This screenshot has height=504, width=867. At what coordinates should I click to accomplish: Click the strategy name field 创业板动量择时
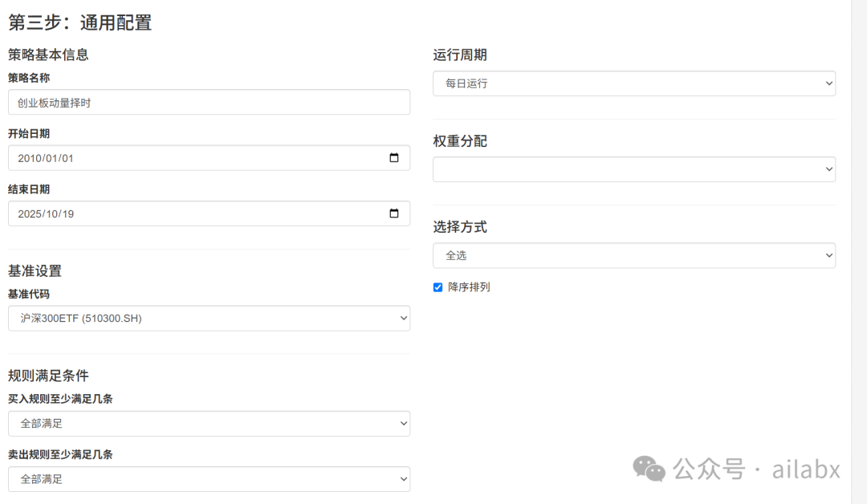tap(209, 102)
